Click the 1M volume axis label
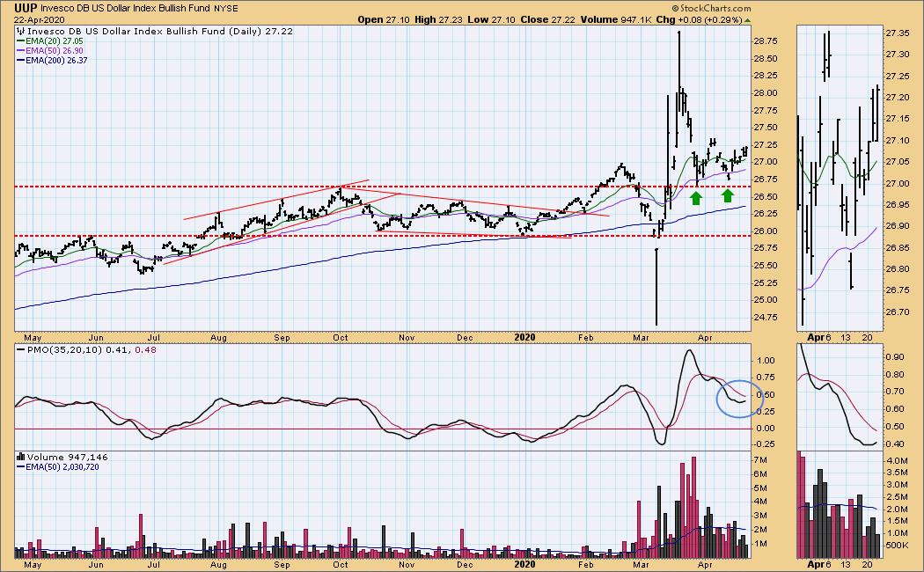 [759, 544]
